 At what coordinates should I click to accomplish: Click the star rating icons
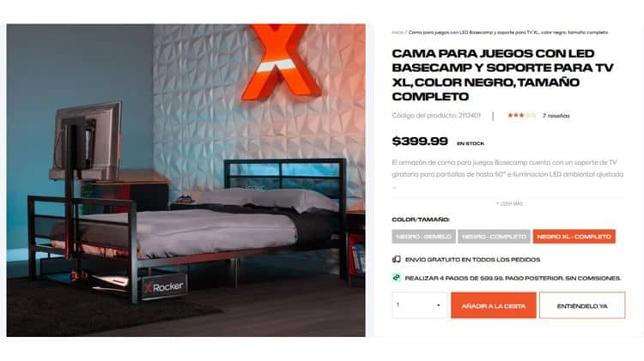[x=521, y=116]
